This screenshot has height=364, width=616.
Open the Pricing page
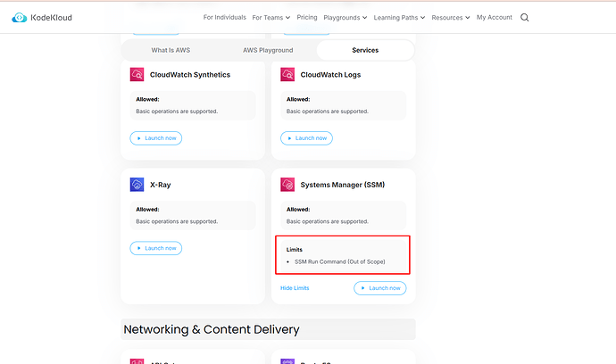tap(307, 17)
